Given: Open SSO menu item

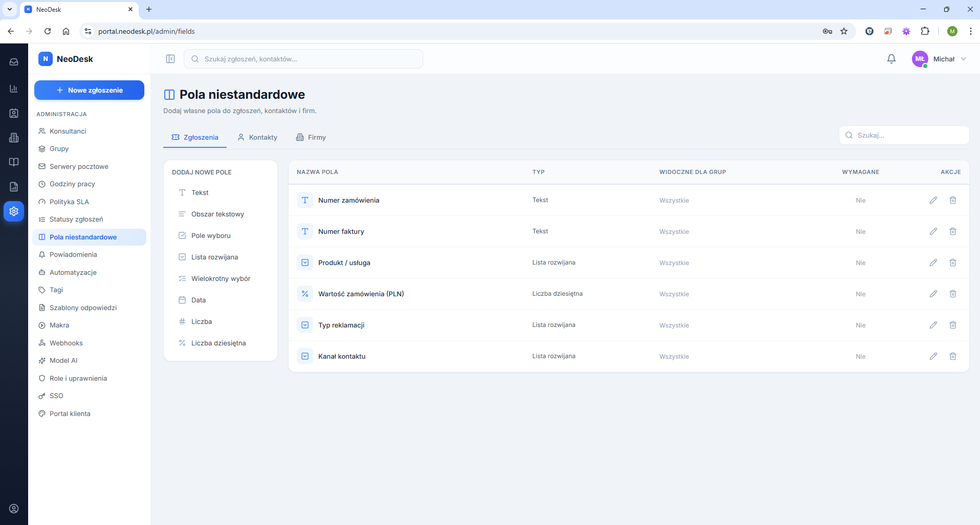Looking at the screenshot, I should [x=89, y=396].
